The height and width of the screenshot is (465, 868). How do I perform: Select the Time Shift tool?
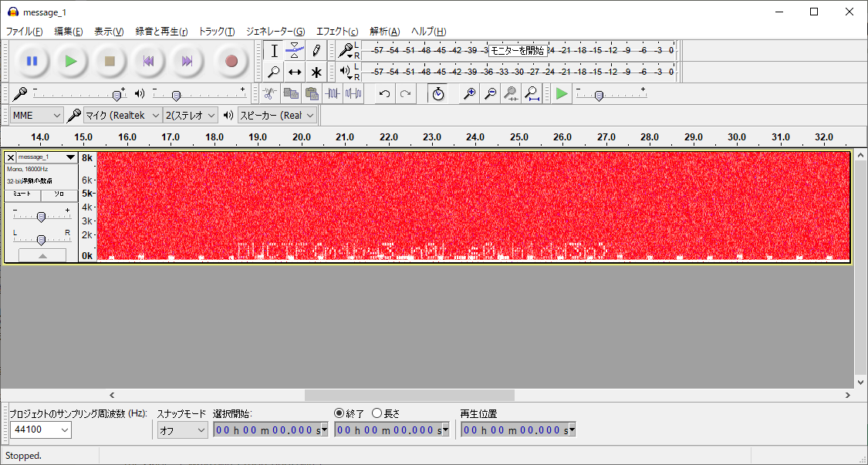coord(295,72)
